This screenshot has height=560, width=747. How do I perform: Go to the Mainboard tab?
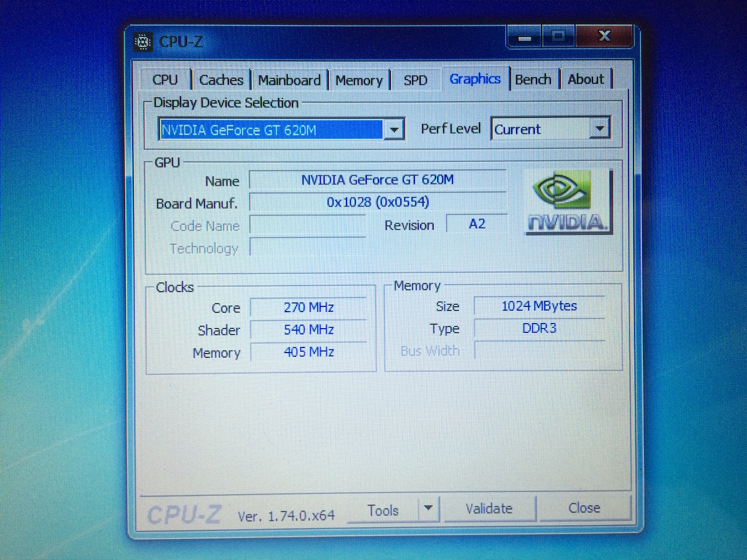[x=289, y=80]
